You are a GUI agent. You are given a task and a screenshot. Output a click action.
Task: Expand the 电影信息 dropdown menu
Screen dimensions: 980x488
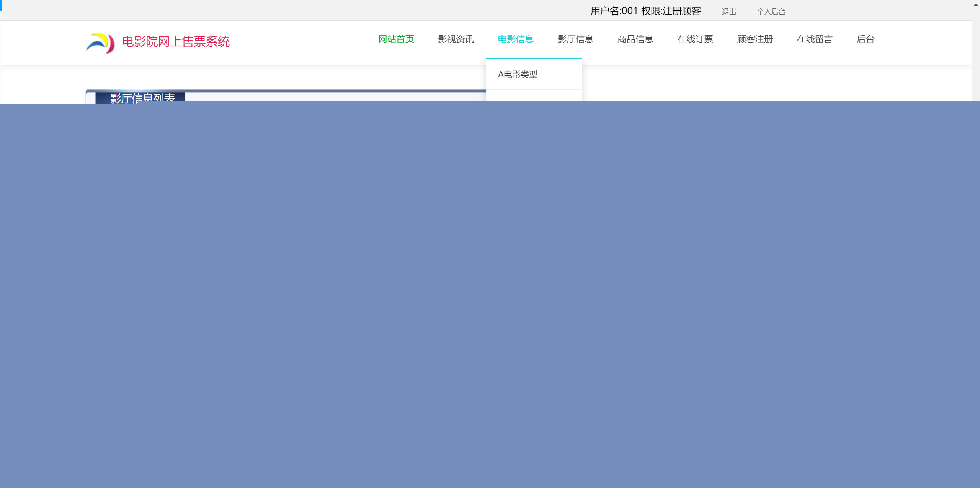click(515, 39)
